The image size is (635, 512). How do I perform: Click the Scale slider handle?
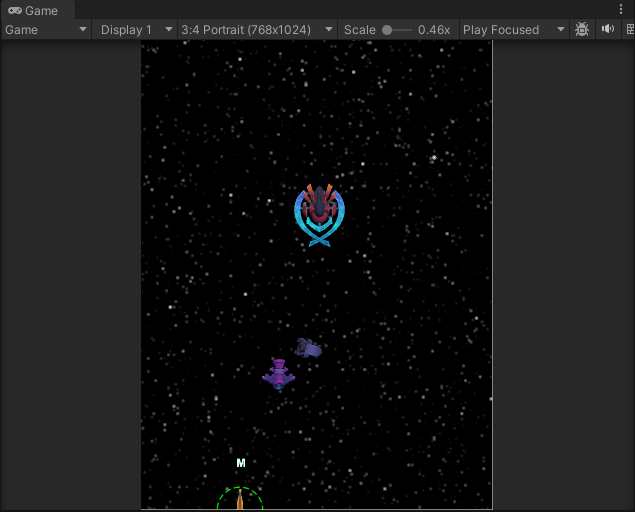387,30
